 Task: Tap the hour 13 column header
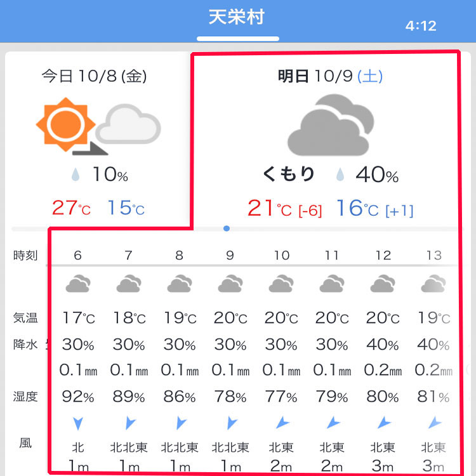pyautogui.click(x=434, y=255)
